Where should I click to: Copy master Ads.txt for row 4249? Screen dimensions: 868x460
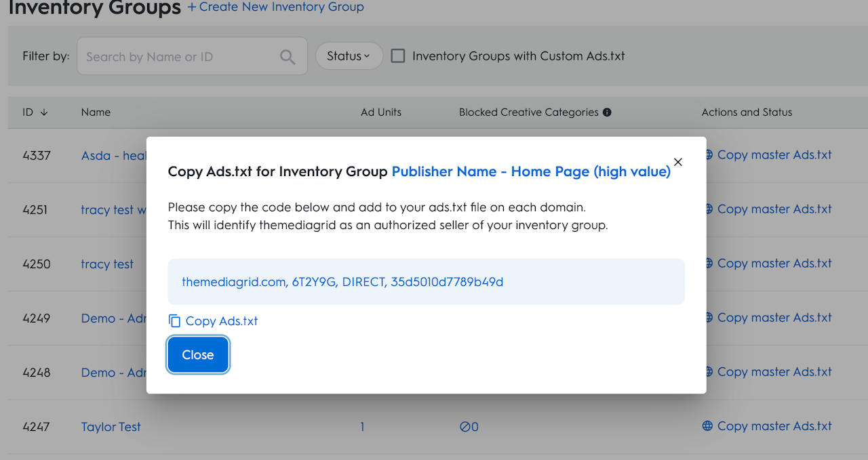[774, 318]
